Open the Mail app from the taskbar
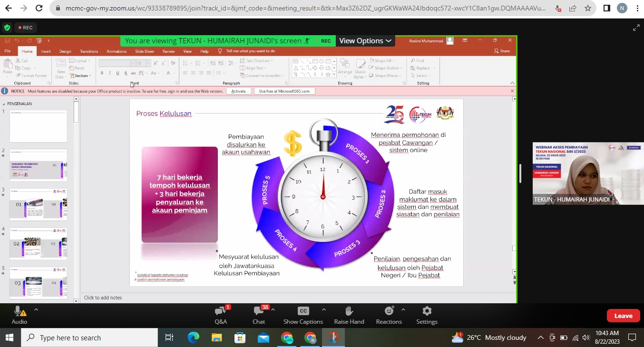644x347 pixels. [263, 337]
